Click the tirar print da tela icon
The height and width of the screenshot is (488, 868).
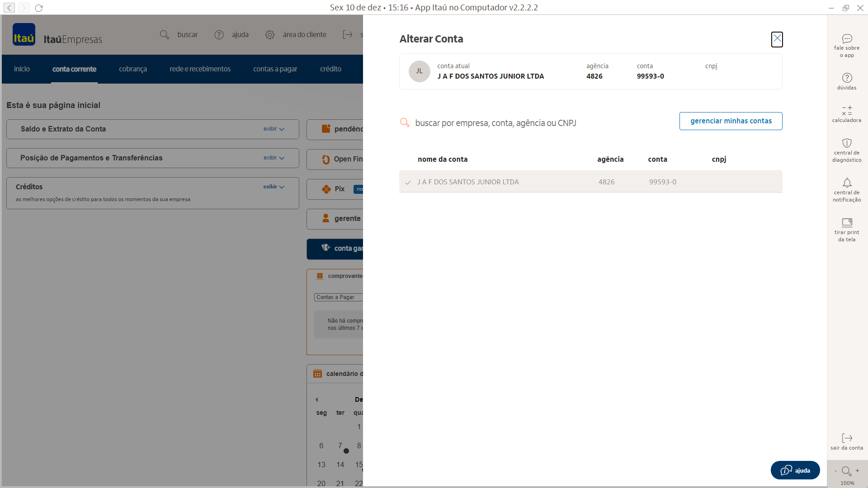(x=847, y=222)
